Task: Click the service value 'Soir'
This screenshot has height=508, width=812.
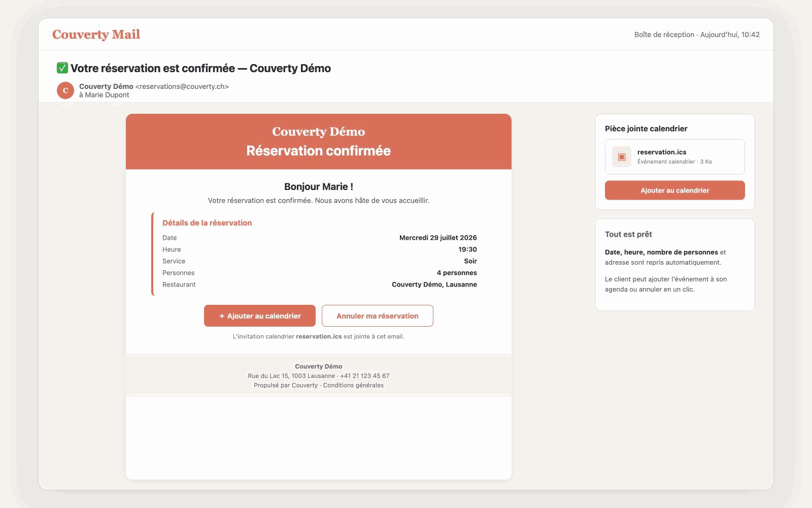Action: [470, 261]
